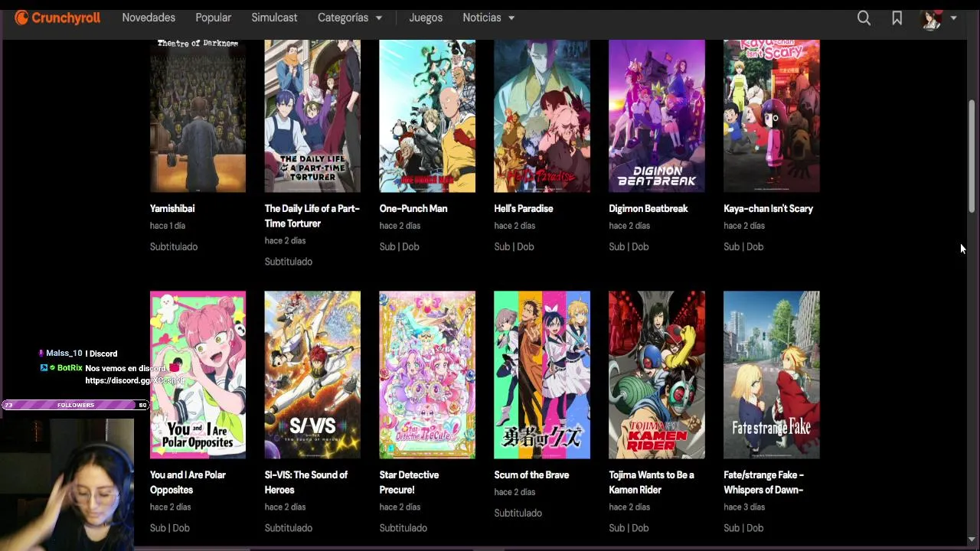Open the Novedades menu item

click(149, 18)
